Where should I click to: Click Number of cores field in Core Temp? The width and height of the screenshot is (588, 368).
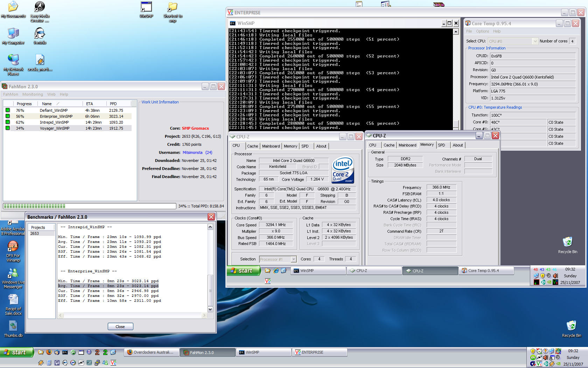click(573, 41)
